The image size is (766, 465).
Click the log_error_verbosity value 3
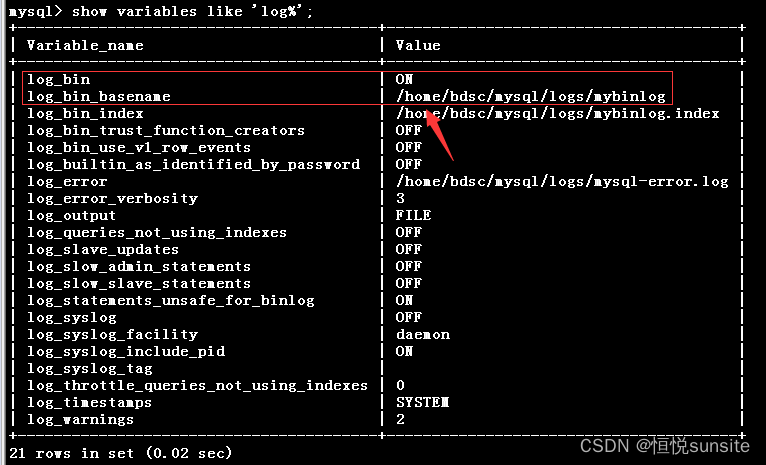click(401, 198)
